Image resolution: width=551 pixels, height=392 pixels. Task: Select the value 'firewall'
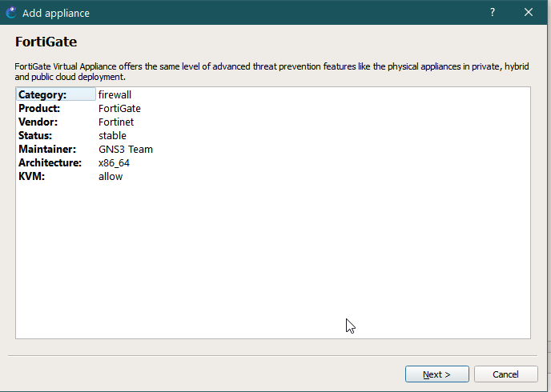(x=115, y=94)
